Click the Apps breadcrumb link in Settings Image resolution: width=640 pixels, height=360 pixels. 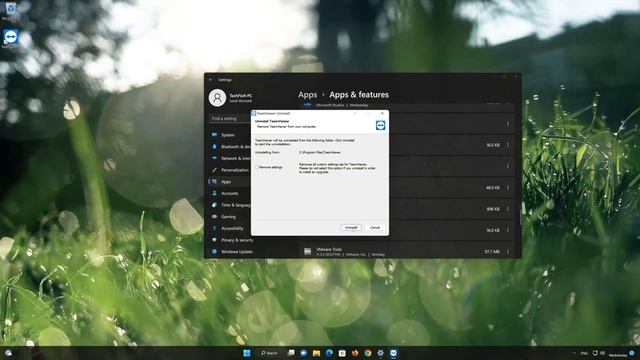point(307,95)
